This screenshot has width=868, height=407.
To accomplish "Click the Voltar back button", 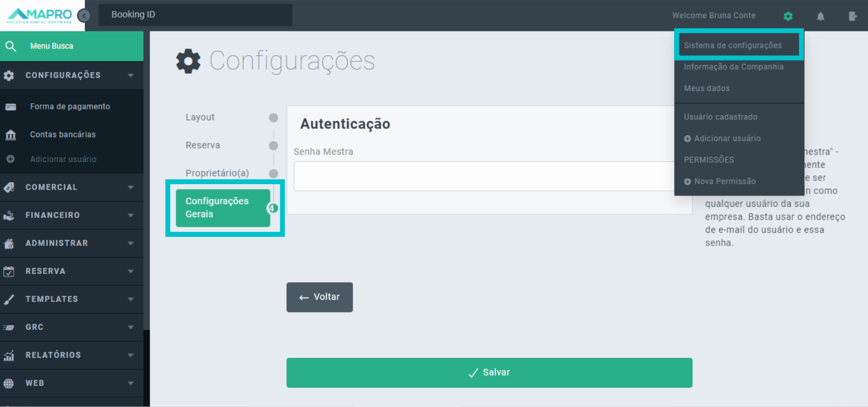I will pyautogui.click(x=320, y=297).
